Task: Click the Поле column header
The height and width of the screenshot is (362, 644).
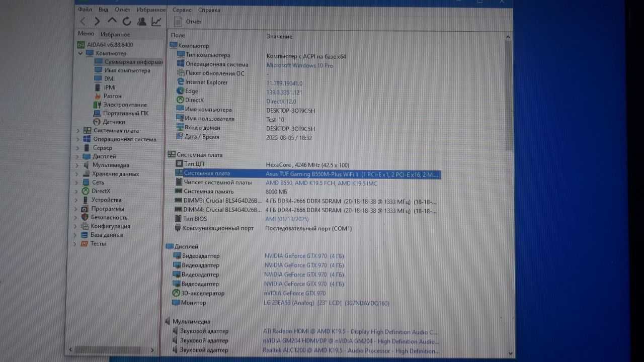Action: coord(178,36)
